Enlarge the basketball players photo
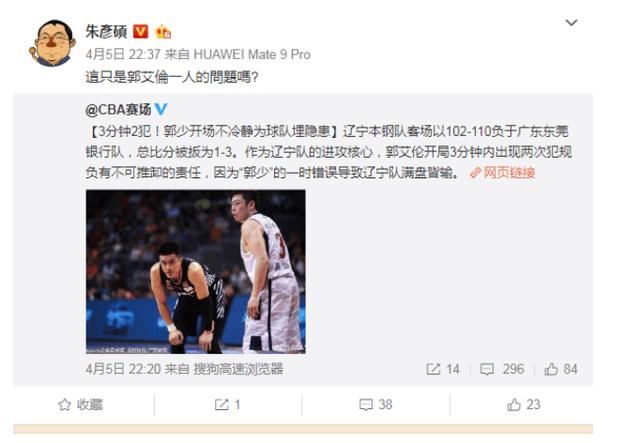Image resolution: width=640 pixels, height=443 pixels. 196,272
